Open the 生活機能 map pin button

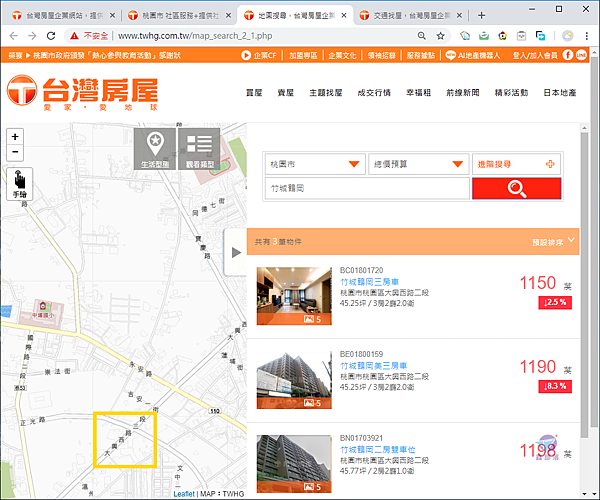(155, 149)
